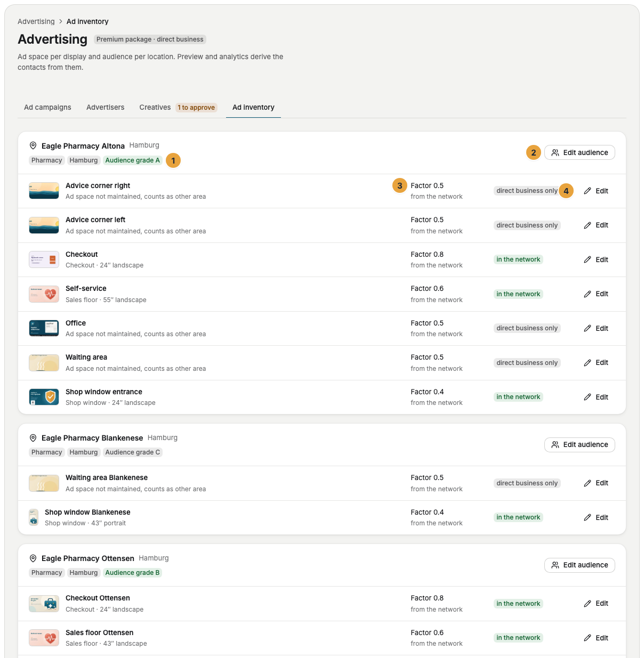Click 'in the network' badge for Shop window Blankenese
The height and width of the screenshot is (658, 644).
click(x=518, y=517)
